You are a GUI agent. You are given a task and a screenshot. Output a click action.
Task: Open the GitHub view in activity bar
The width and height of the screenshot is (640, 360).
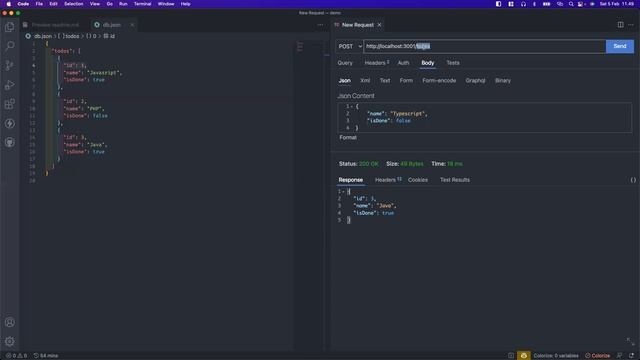pyautogui.click(x=9, y=142)
